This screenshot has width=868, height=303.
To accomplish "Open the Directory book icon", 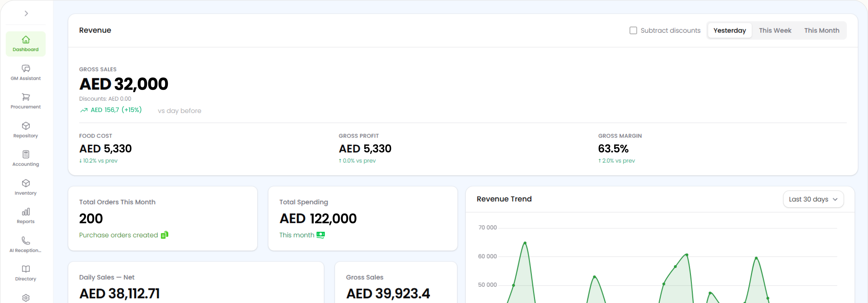I will [26, 269].
